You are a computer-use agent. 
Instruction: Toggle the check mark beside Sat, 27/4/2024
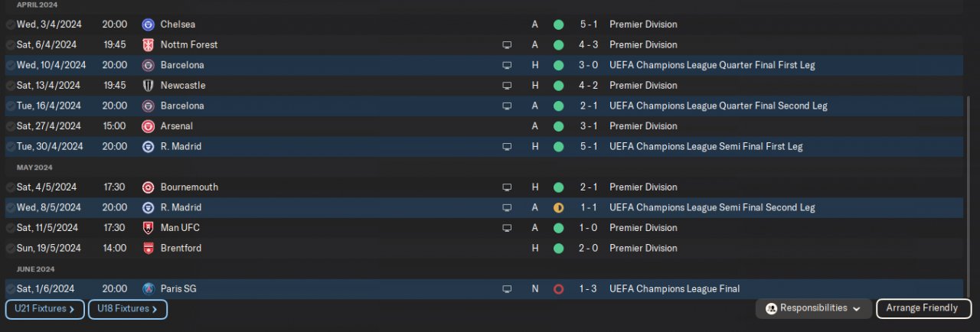tap(10, 126)
